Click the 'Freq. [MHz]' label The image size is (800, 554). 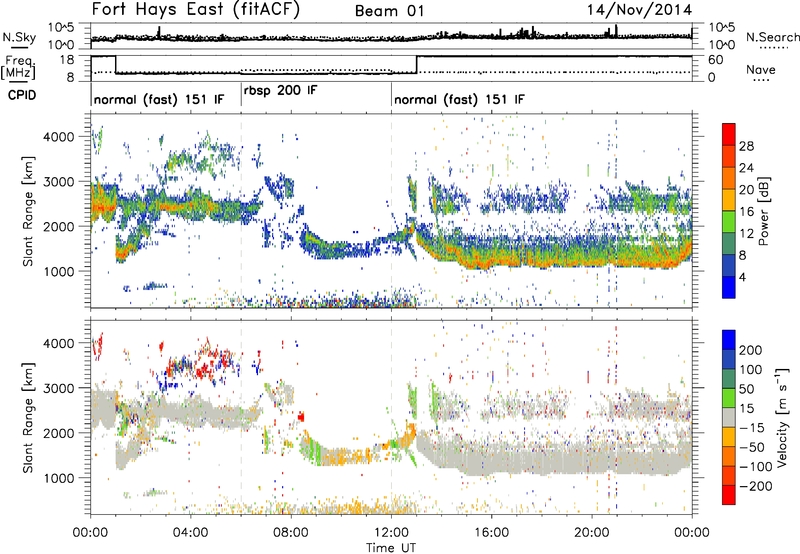18,68
